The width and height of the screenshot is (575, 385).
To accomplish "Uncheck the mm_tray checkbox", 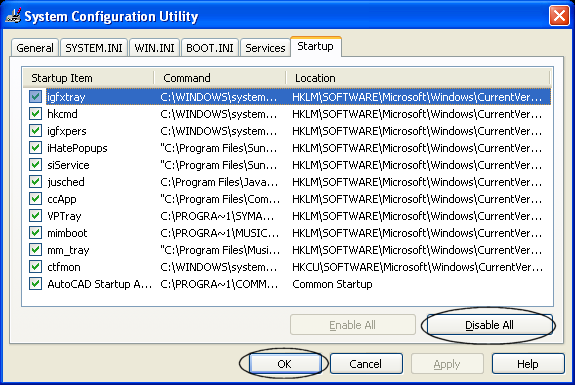I will click(x=36, y=250).
